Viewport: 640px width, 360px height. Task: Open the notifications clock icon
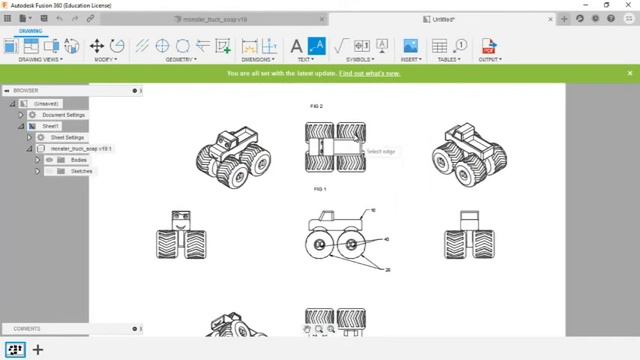click(596, 18)
